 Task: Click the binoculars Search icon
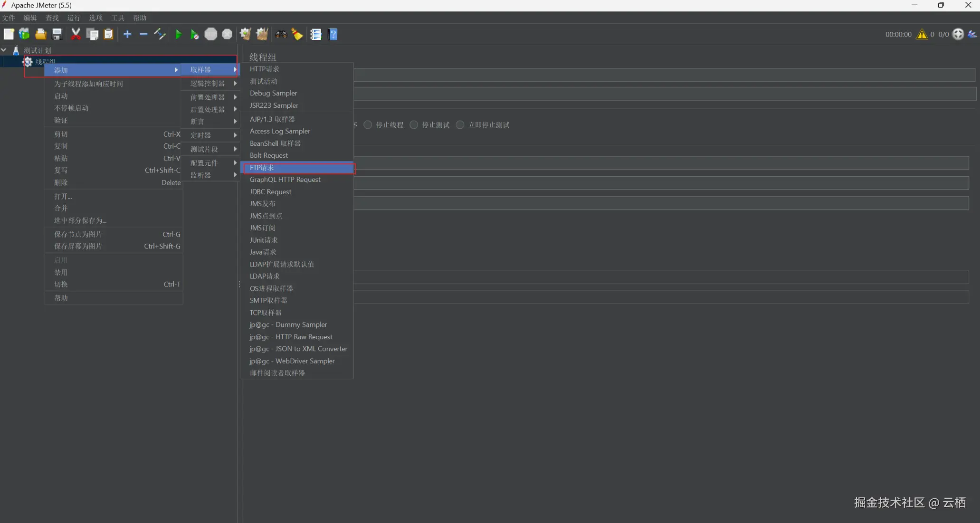(281, 34)
